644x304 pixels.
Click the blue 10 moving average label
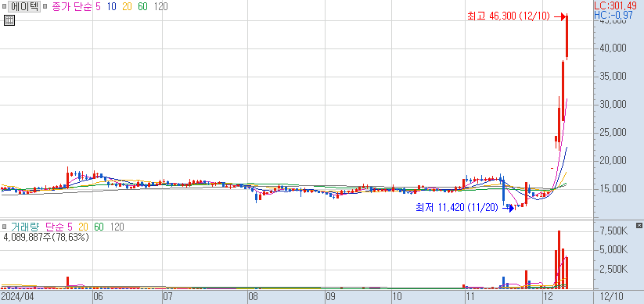point(112,7)
